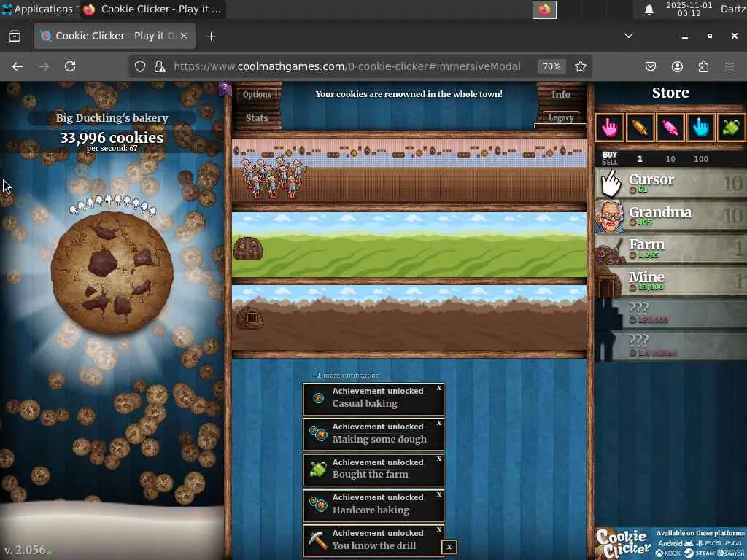
Task: Select the Cookie Clicker browser tab
Action: [x=115, y=36]
